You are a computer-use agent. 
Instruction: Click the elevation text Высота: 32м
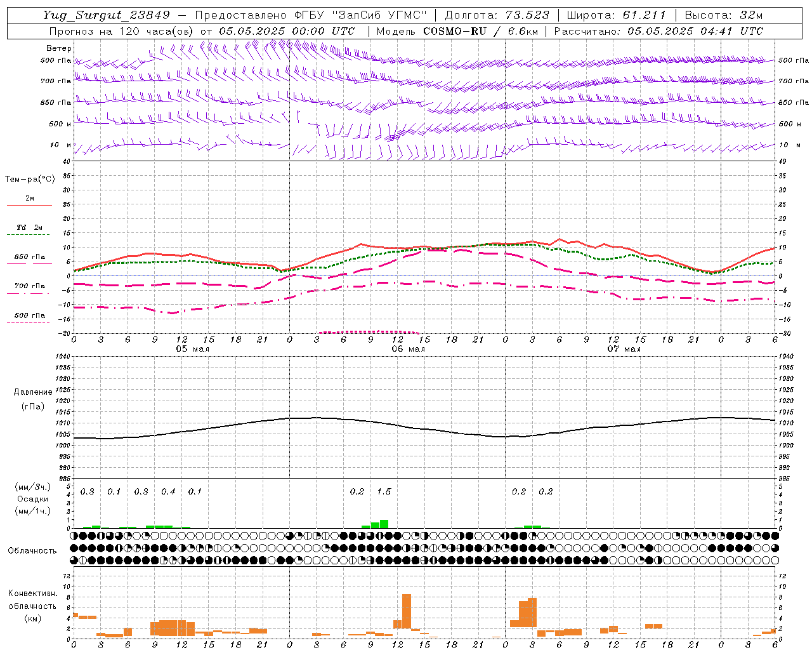(724, 16)
